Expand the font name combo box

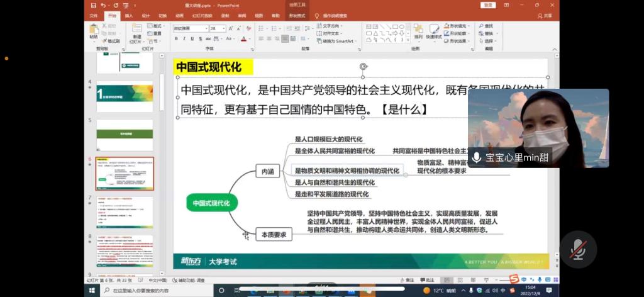pos(206,28)
